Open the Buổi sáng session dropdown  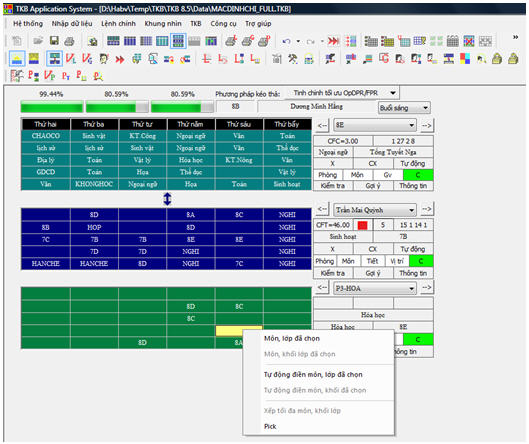point(404,108)
